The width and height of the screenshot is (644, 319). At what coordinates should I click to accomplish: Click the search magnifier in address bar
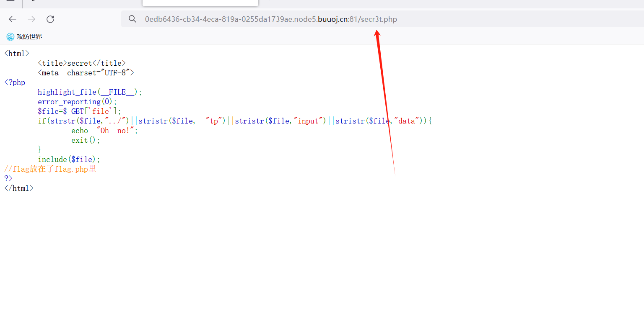[132, 19]
